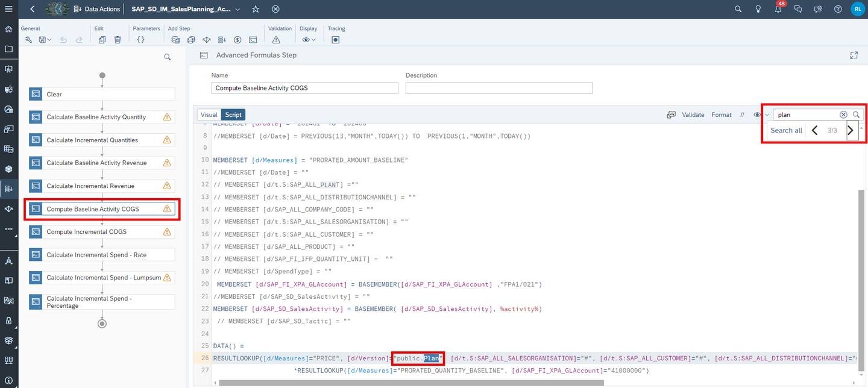Select Calculate Incremental Revenue step
Image resolution: width=868 pixels, height=388 pixels.
(102, 186)
